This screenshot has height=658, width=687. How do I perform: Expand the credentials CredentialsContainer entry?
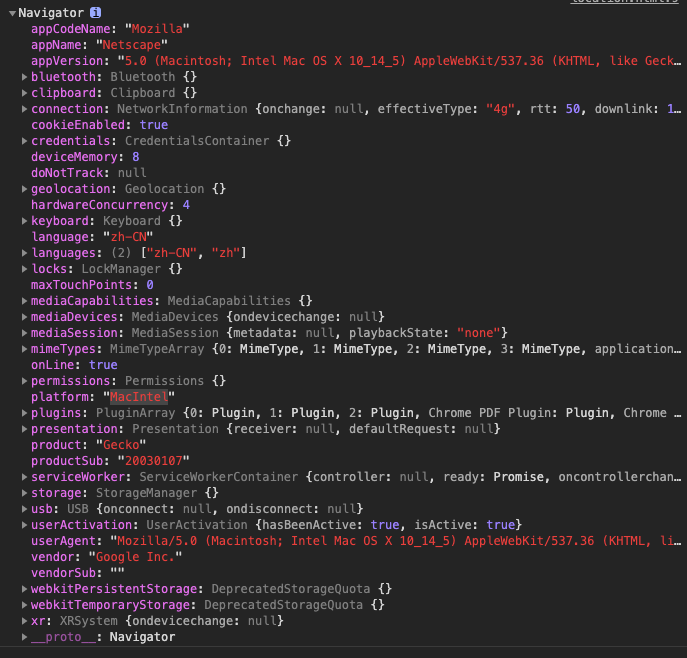point(25,141)
